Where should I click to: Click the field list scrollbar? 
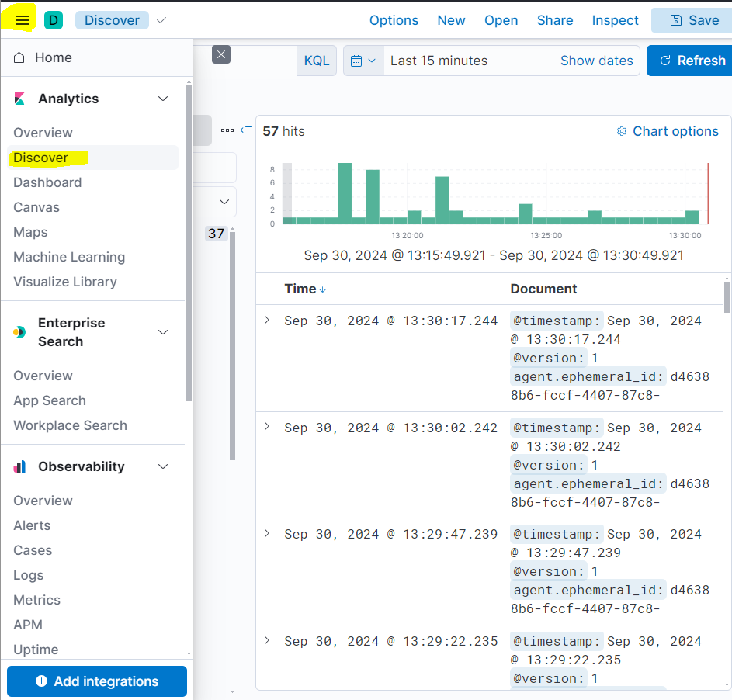tap(232, 345)
